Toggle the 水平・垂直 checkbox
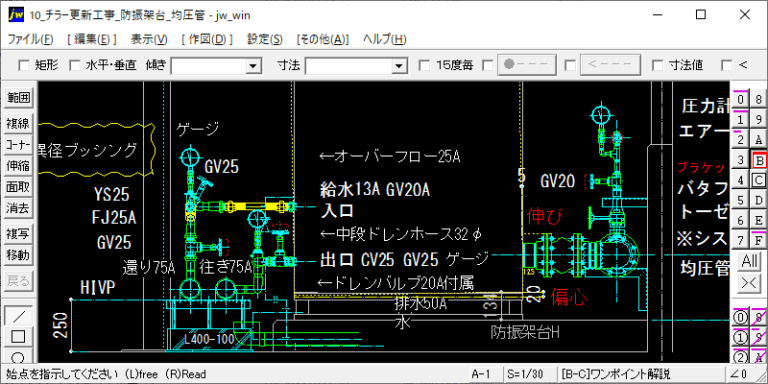 74,65
